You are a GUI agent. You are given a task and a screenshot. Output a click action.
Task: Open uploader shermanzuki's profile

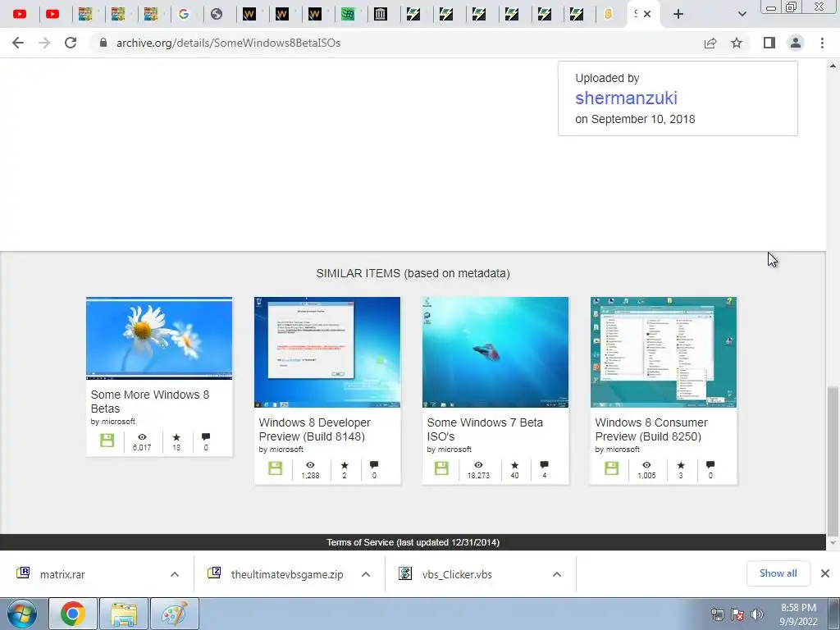coord(626,98)
